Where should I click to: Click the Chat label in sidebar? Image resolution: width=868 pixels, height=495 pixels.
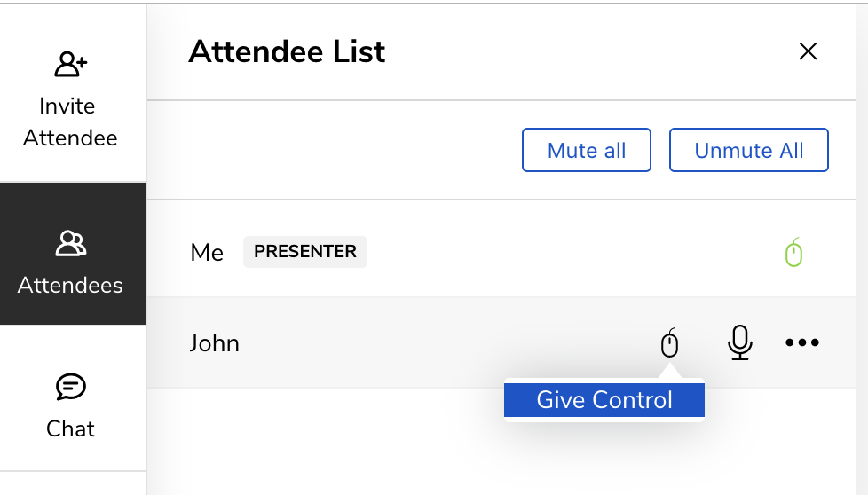[70, 428]
